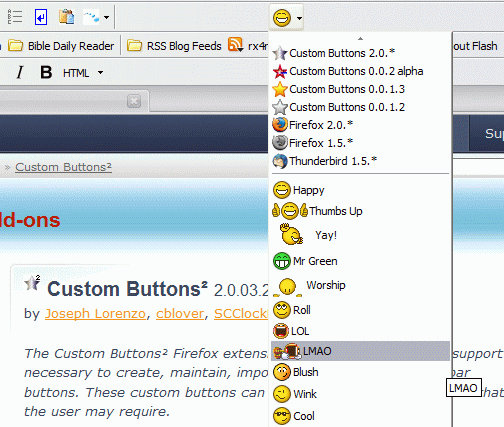This screenshot has height=427, width=504.
Task: Open the RSS Blog Feeds bookmark folder
Action: pos(174,46)
